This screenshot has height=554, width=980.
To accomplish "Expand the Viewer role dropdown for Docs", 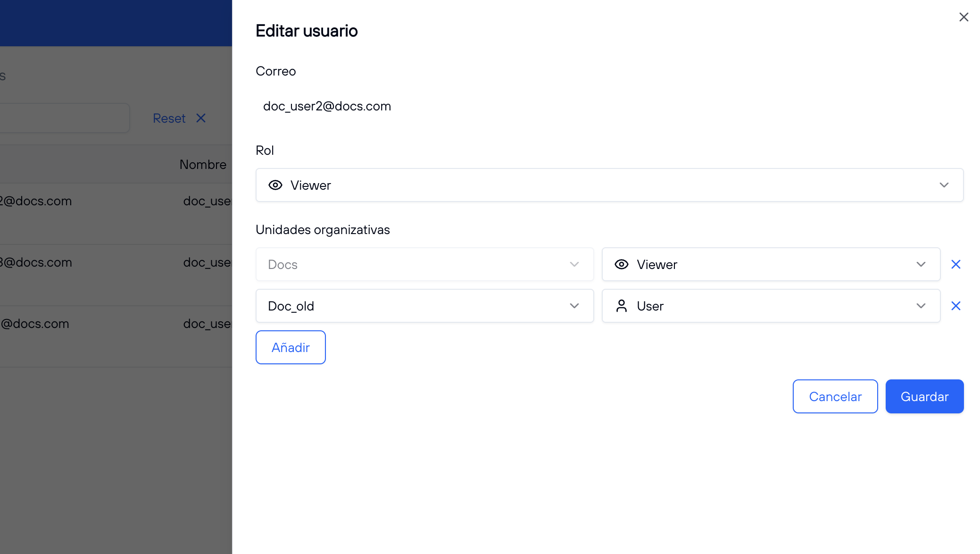I will pos(921,264).
